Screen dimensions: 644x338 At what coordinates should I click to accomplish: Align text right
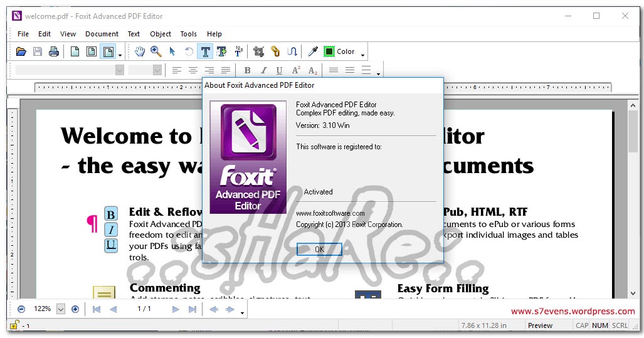click(x=209, y=71)
